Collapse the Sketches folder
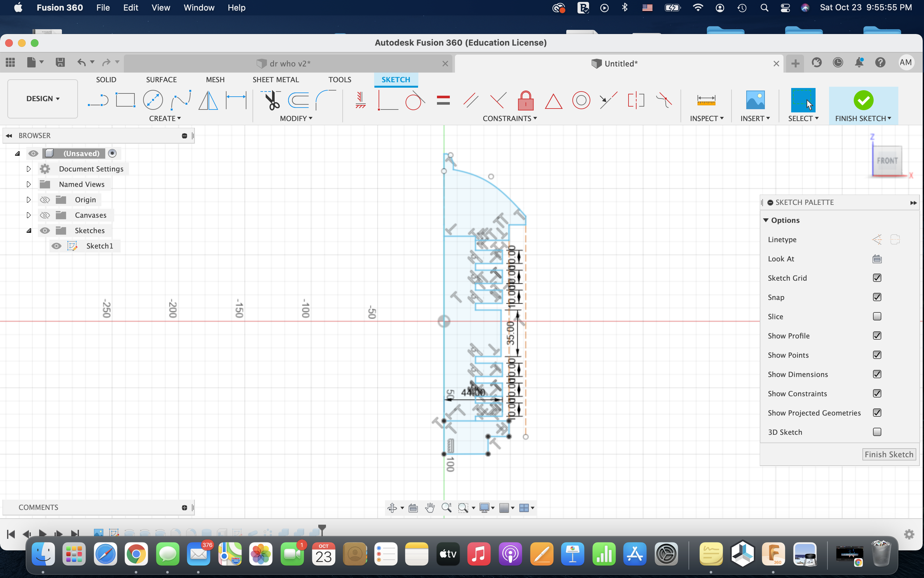 pyautogui.click(x=29, y=231)
